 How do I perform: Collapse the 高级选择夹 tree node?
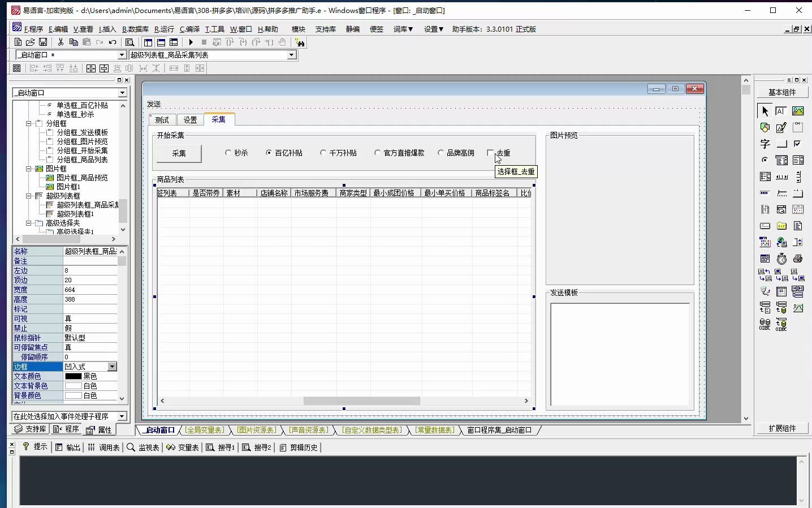tap(29, 223)
